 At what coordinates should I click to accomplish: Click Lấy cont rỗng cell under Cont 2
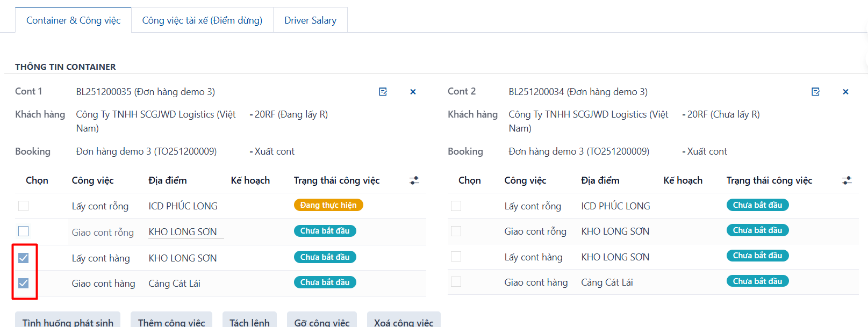[533, 206]
